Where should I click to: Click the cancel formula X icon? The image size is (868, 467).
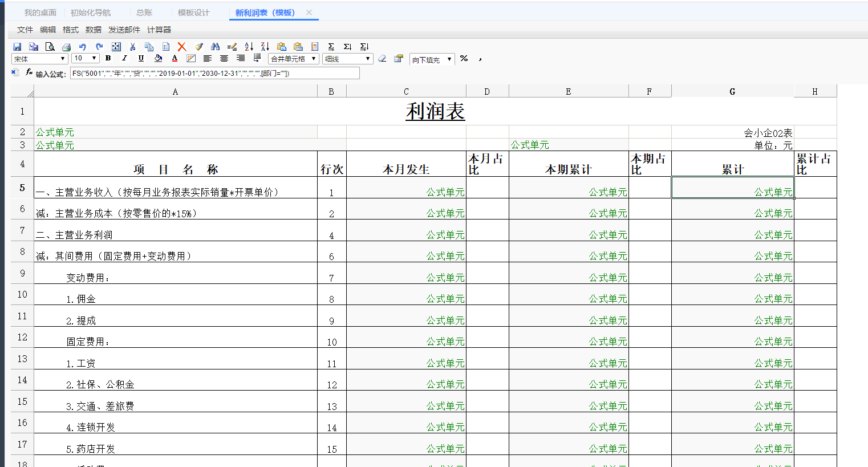point(15,72)
